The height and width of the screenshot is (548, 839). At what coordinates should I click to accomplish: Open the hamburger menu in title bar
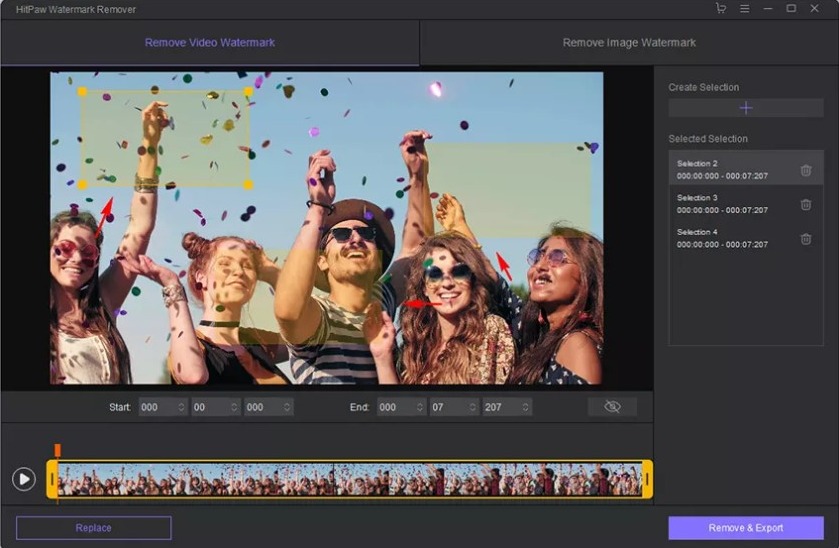[x=745, y=9]
